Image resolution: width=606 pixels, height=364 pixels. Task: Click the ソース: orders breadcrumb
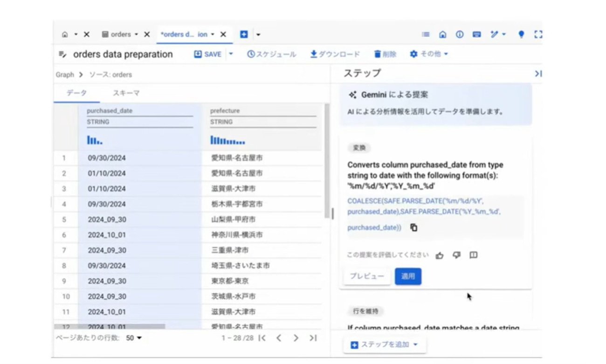(110, 75)
